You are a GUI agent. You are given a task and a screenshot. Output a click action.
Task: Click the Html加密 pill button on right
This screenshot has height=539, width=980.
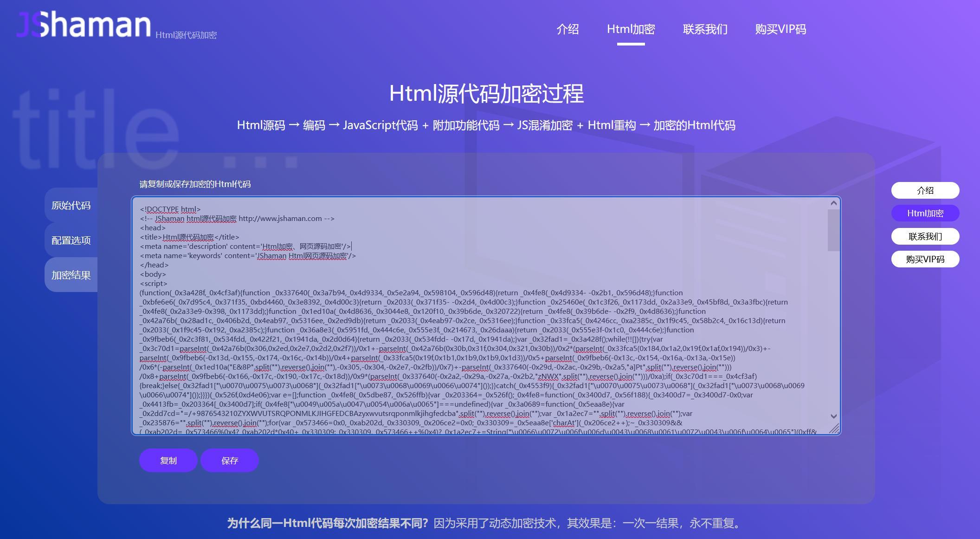coord(925,213)
